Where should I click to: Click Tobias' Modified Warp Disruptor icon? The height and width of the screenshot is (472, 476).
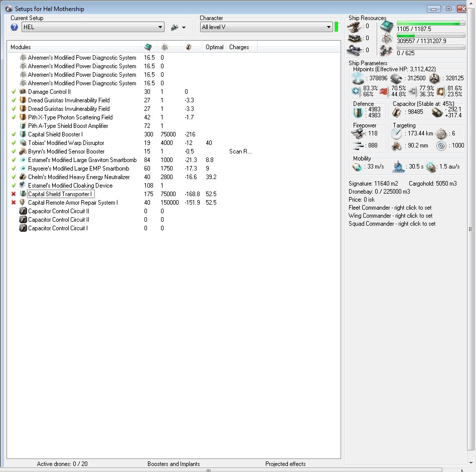pos(23,142)
